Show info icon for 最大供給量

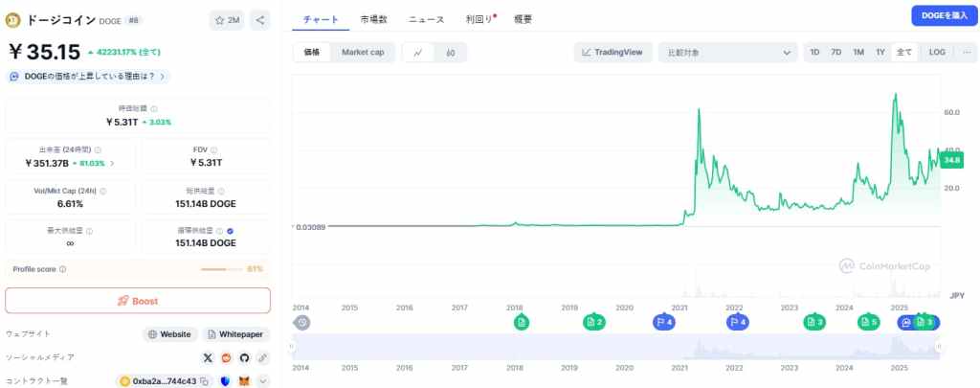point(89,231)
